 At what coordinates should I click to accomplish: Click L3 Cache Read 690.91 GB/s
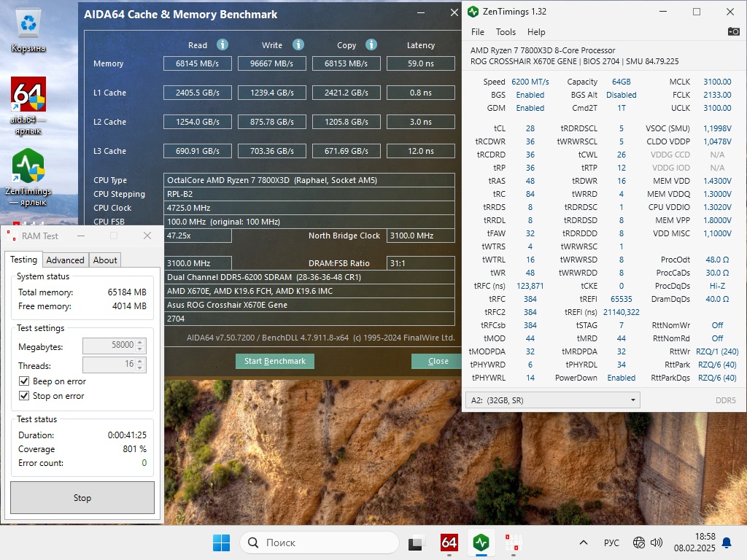click(x=197, y=151)
